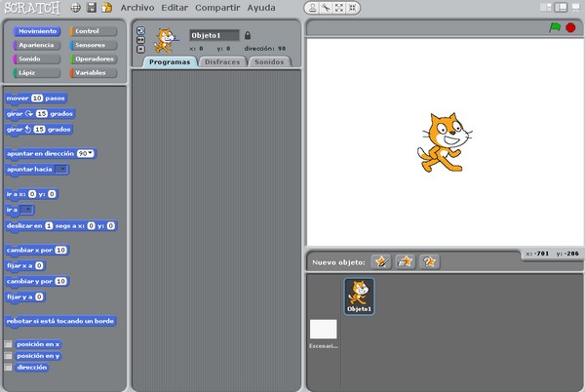This screenshot has height=392, width=585.
Task: Open the Compartir menu
Action: coord(217,8)
